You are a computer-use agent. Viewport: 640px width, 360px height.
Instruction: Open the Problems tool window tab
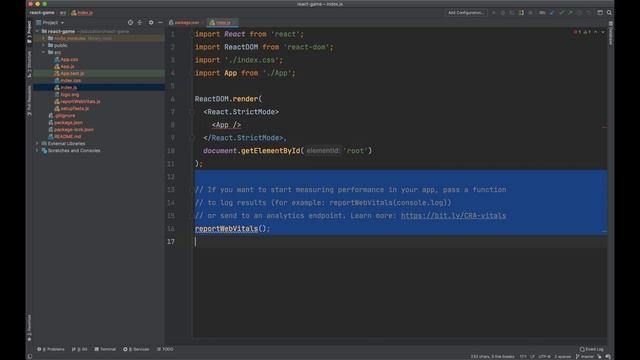click(51, 349)
